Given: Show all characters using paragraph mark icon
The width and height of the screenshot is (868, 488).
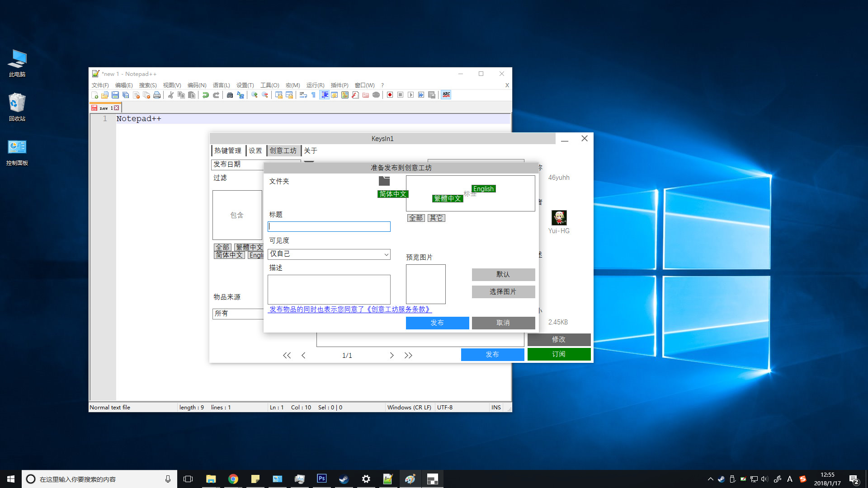Looking at the screenshot, I should click(x=314, y=95).
